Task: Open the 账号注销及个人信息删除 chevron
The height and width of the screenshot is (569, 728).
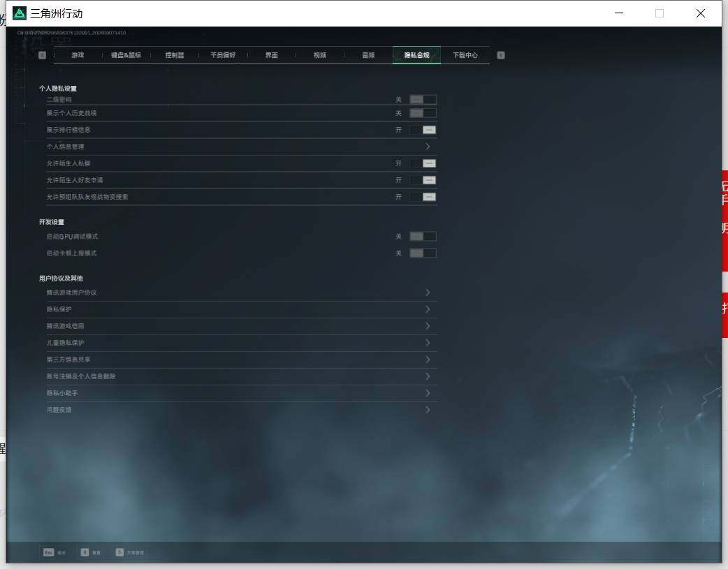Action: (x=428, y=376)
